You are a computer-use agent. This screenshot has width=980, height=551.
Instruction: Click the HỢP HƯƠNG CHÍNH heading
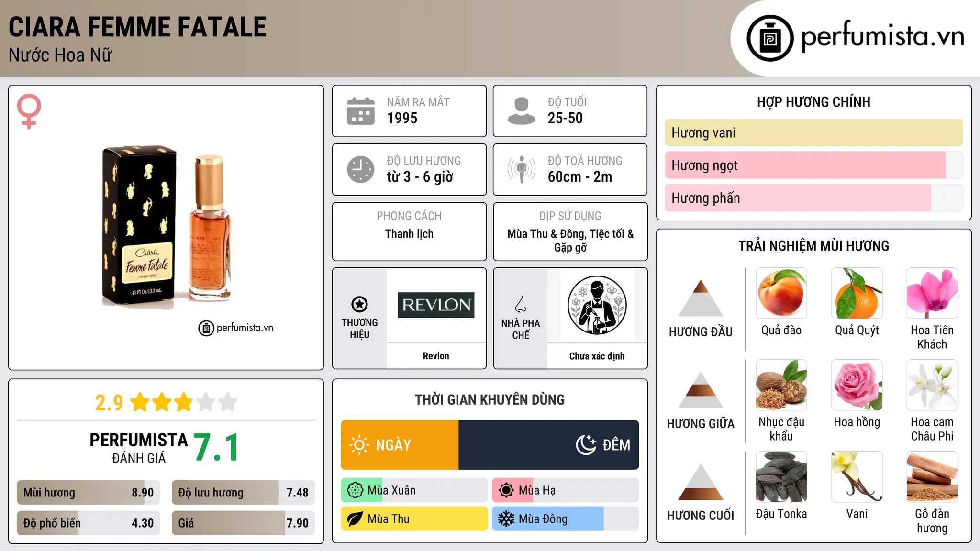coord(813,102)
